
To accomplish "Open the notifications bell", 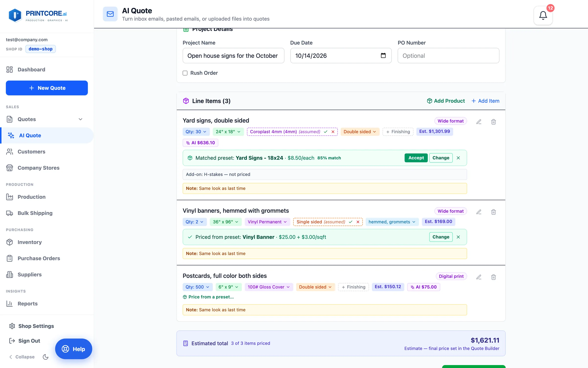I will pos(543,15).
